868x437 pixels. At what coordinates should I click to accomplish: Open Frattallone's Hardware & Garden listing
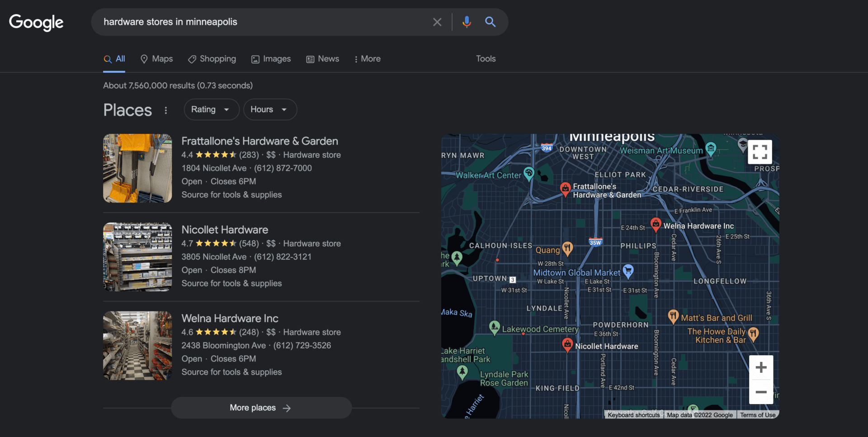259,141
